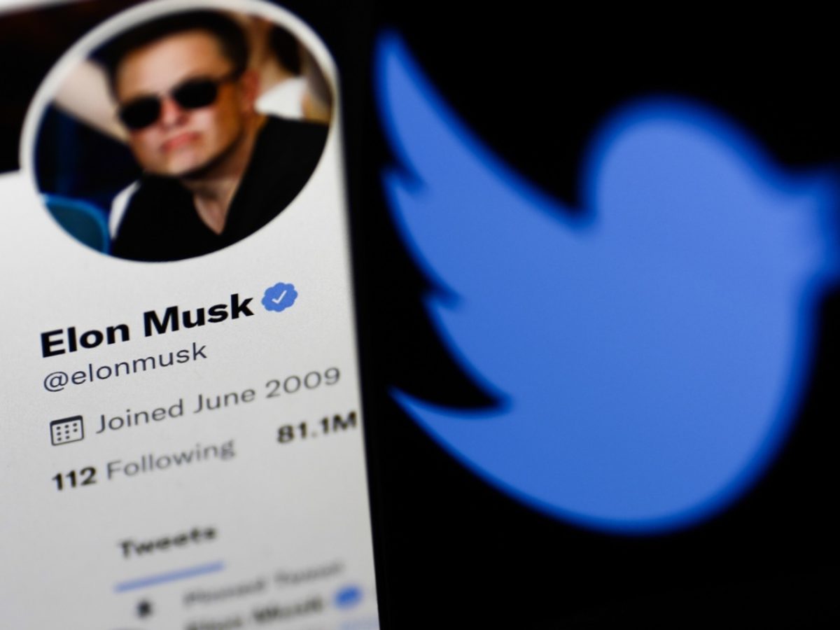Click the @elonmusk handle

[x=125, y=367]
